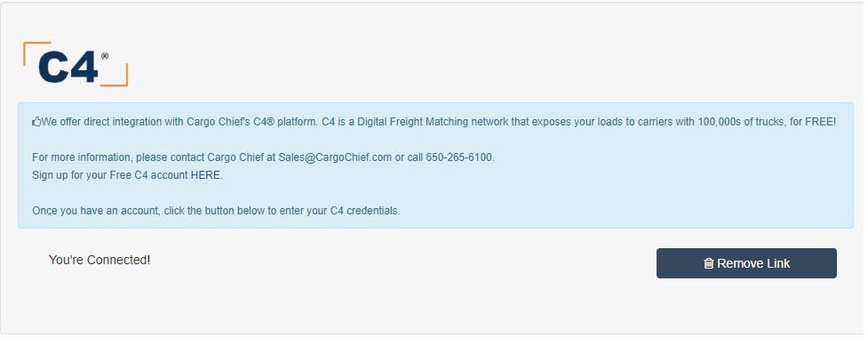This screenshot has height=338, width=868.
Task: Click the large letter C in the logo
Action: click(x=53, y=68)
